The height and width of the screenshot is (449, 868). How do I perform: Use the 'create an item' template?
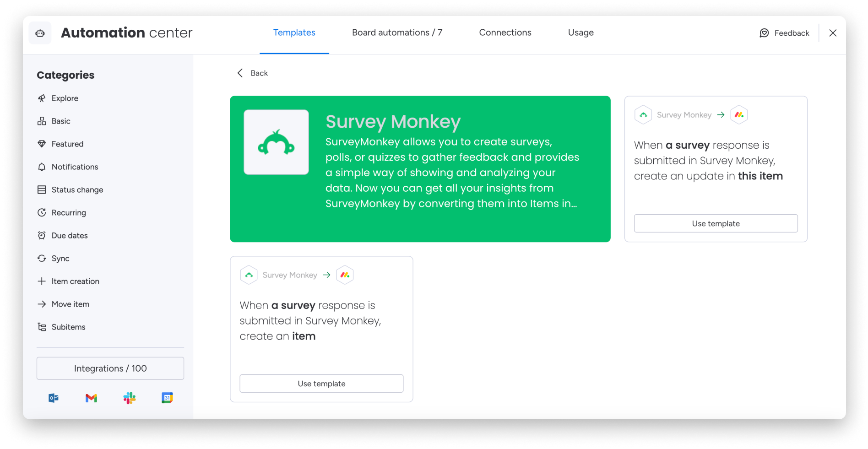[321, 384]
